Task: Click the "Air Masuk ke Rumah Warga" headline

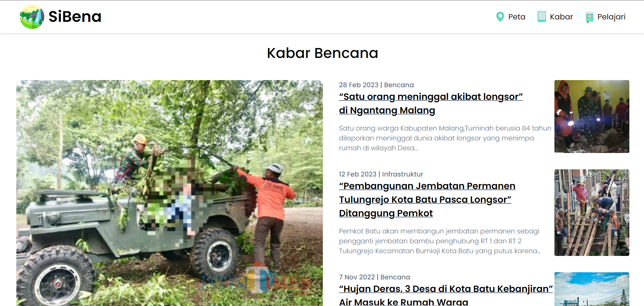Action: coord(404,302)
